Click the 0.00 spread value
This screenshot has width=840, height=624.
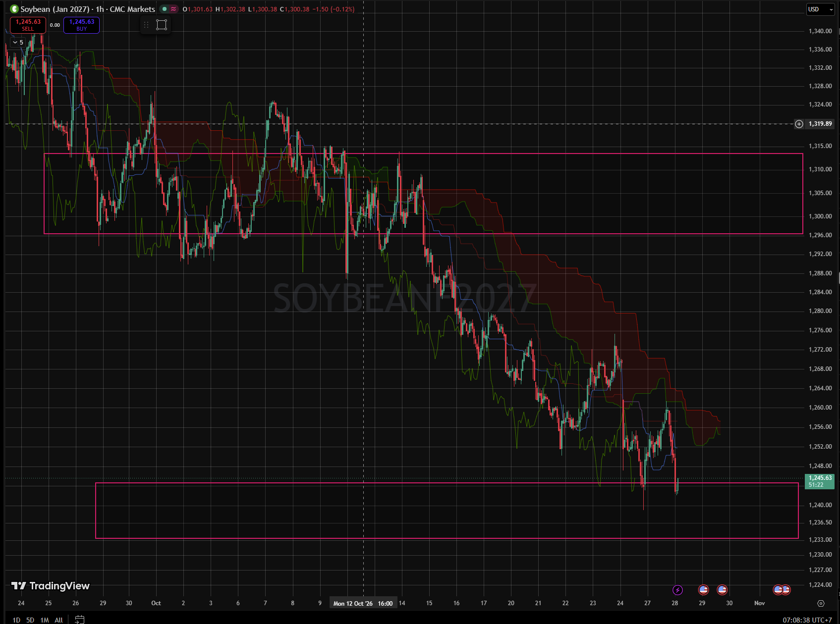[x=55, y=25]
